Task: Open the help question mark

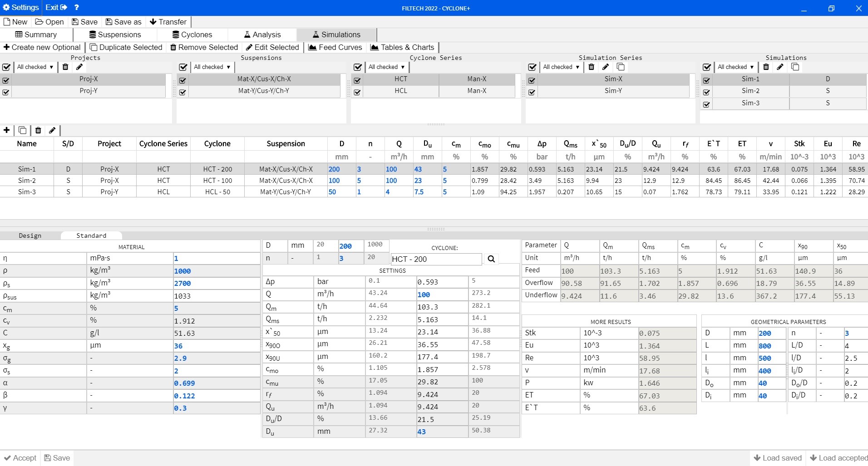Action: [76, 7]
